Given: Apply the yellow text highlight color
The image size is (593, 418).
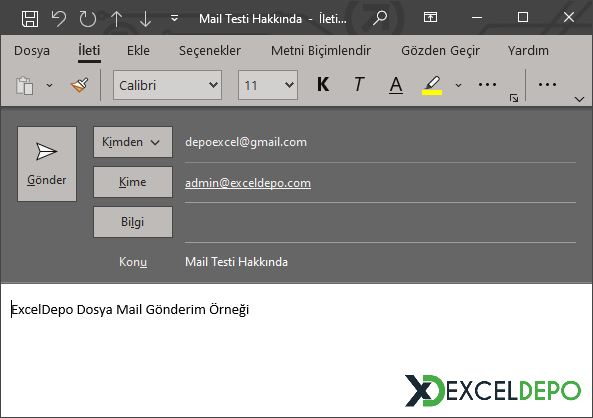Looking at the screenshot, I should (432, 85).
